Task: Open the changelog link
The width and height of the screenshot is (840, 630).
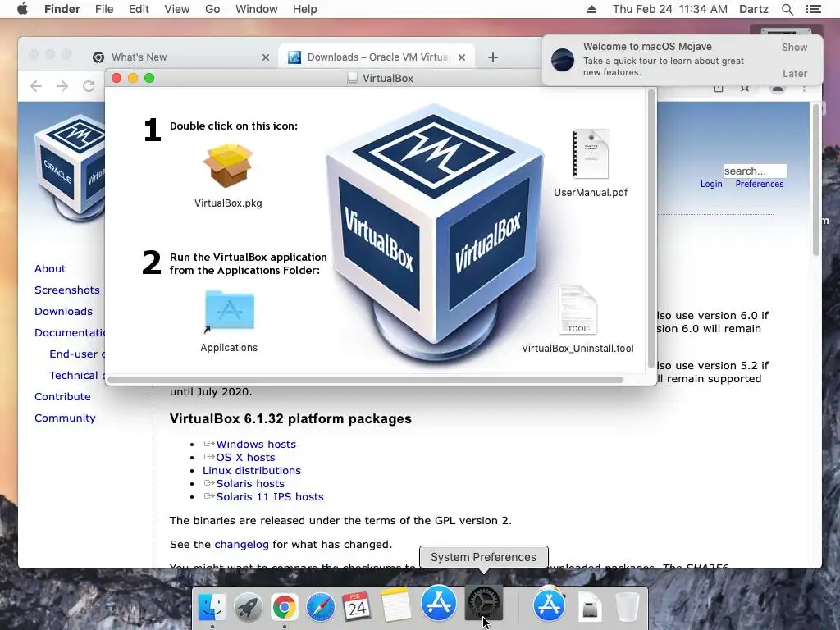Action: (x=242, y=545)
